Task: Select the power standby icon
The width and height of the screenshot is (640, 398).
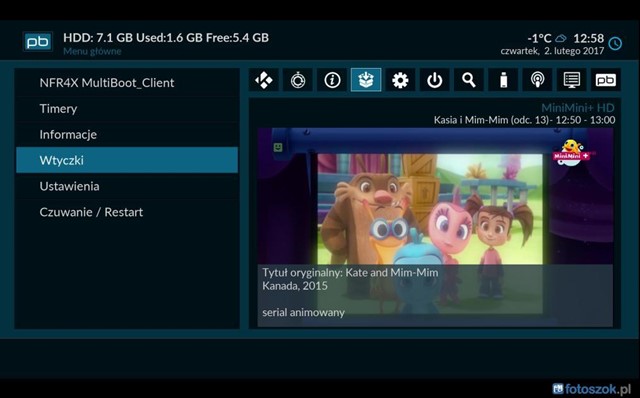Action: point(435,80)
